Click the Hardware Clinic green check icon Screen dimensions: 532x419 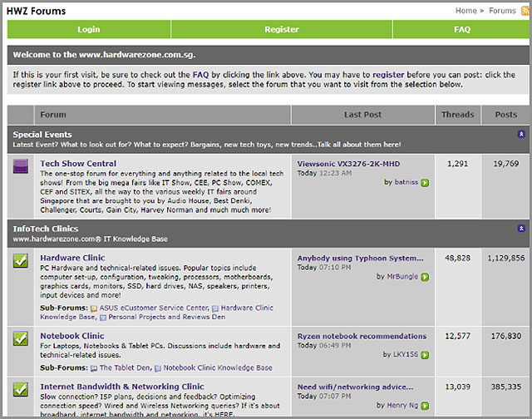tap(22, 261)
